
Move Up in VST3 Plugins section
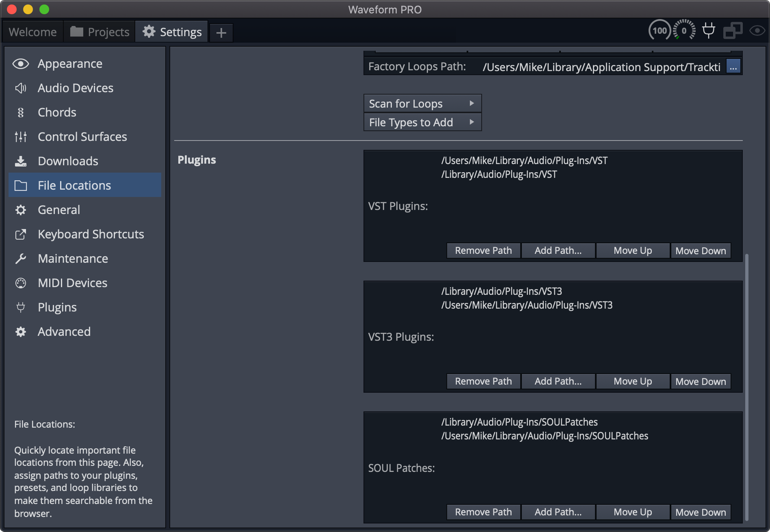(x=633, y=381)
